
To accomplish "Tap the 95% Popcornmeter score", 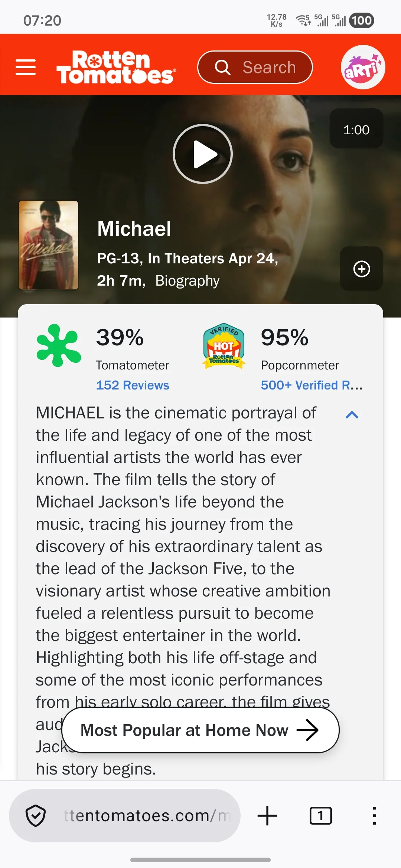I will (x=284, y=338).
